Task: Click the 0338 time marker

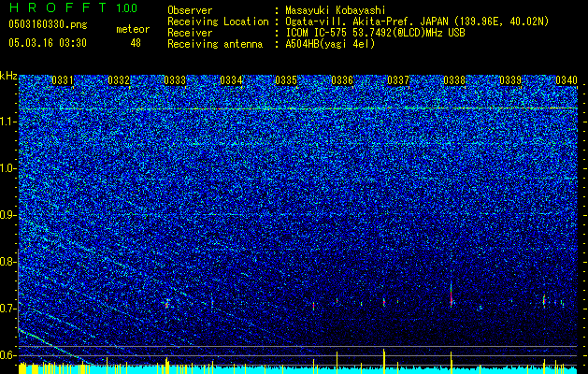Action: coord(454,80)
